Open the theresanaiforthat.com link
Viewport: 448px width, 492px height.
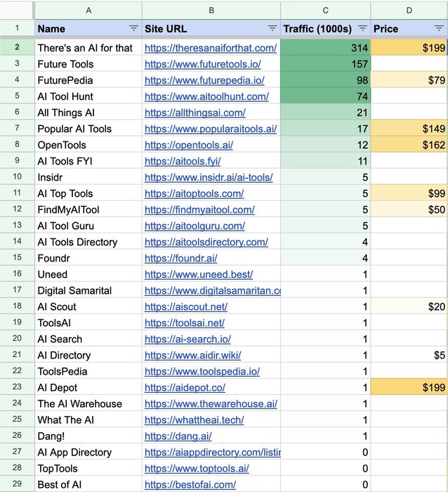click(211, 48)
